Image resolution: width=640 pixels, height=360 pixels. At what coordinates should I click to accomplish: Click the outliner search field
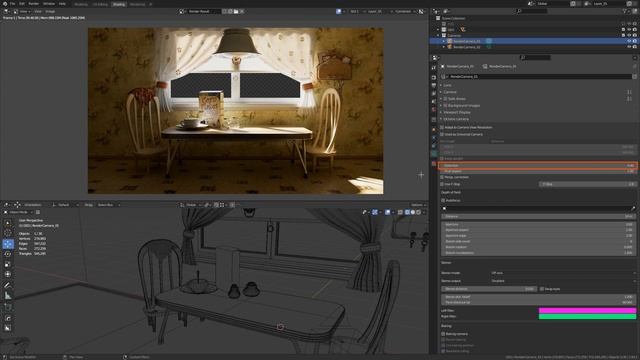(531, 11)
